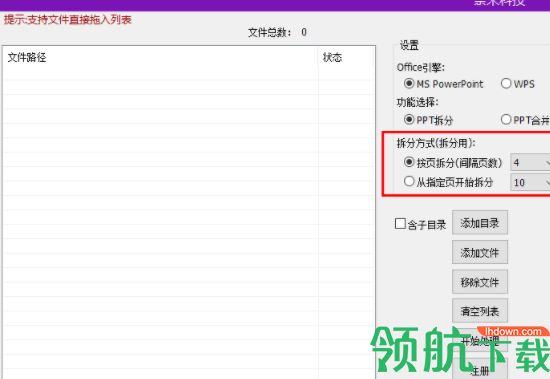Click the 文件路径 column header
The height and width of the screenshot is (379, 550).
pos(160,57)
